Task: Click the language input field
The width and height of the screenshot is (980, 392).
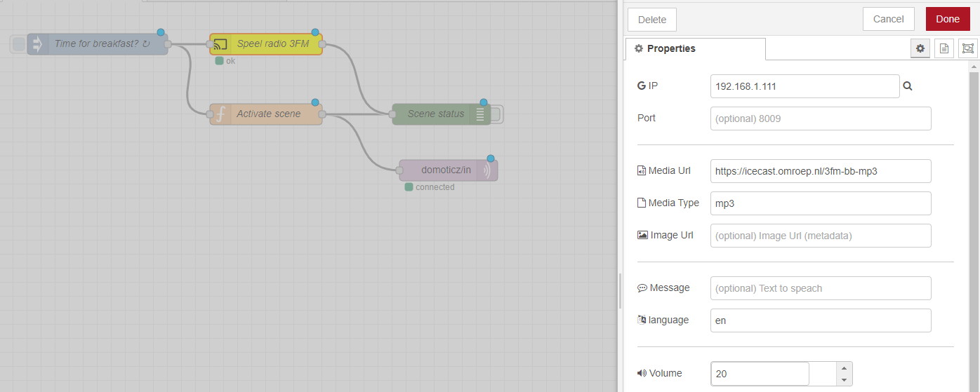Action: click(x=821, y=320)
